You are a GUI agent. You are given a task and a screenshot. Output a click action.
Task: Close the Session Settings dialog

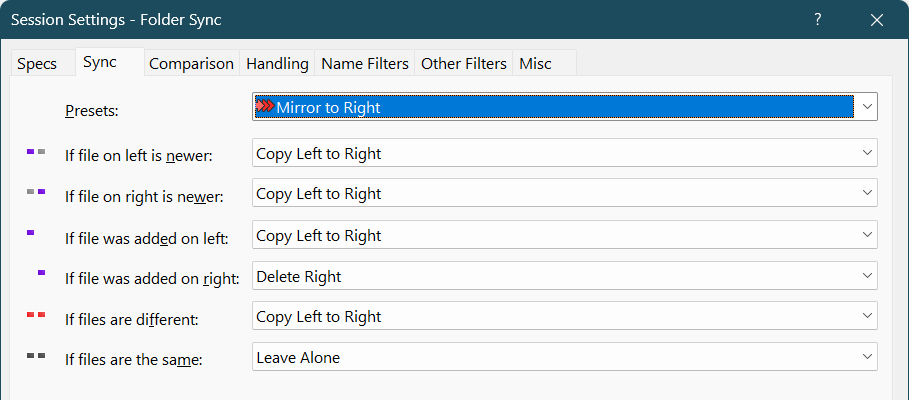(877, 19)
